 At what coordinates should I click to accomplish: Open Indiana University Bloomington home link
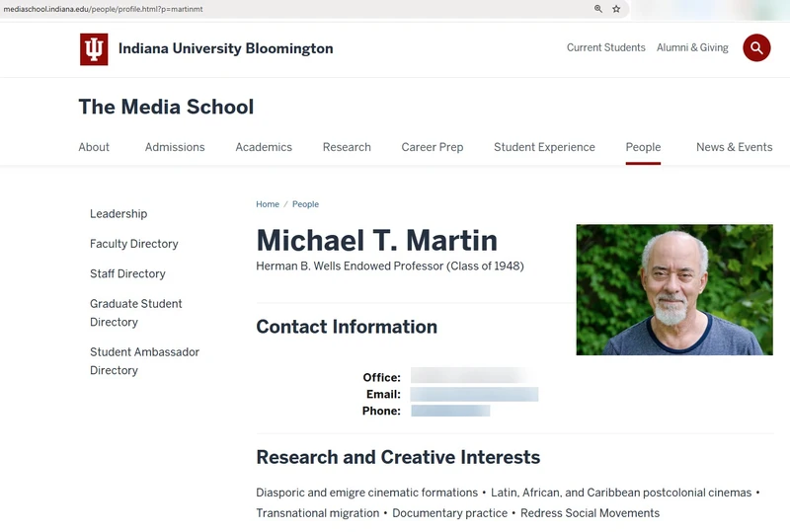(x=226, y=48)
